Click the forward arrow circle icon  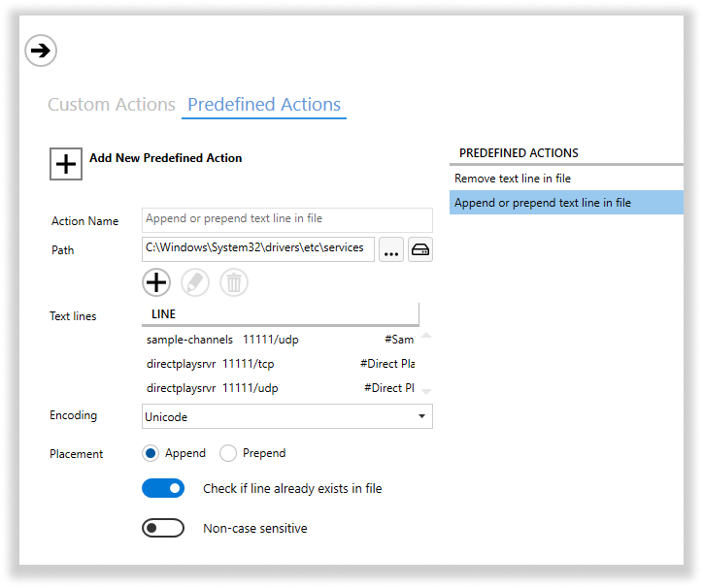(41, 50)
